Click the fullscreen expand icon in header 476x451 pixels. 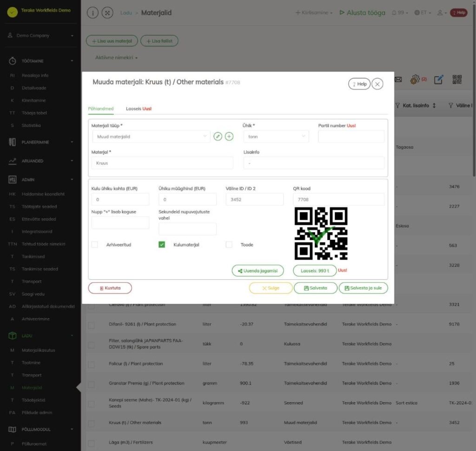107,13
